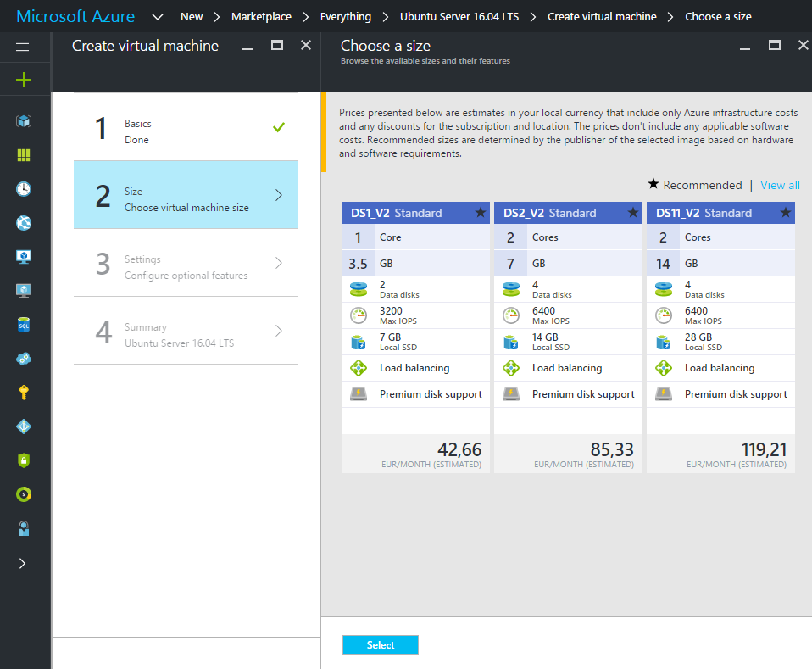Open the cloud gears icon in sidebar
The image size is (812, 669).
tap(23, 359)
